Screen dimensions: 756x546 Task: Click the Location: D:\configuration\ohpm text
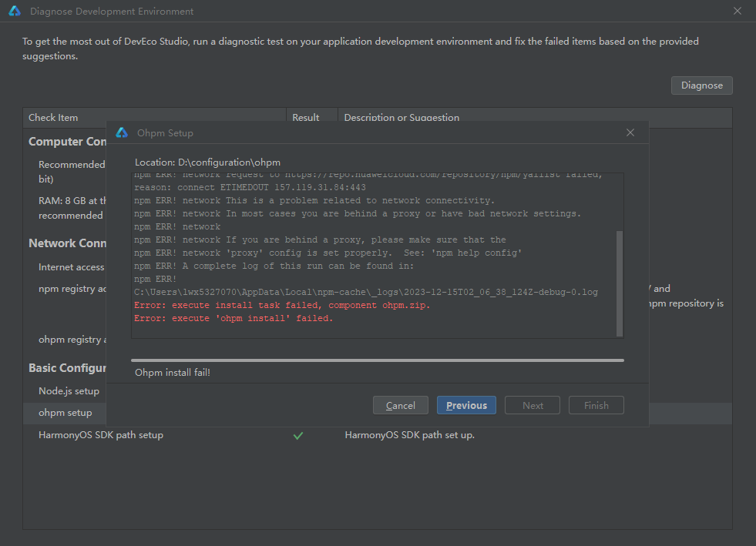click(x=207, y=162)
